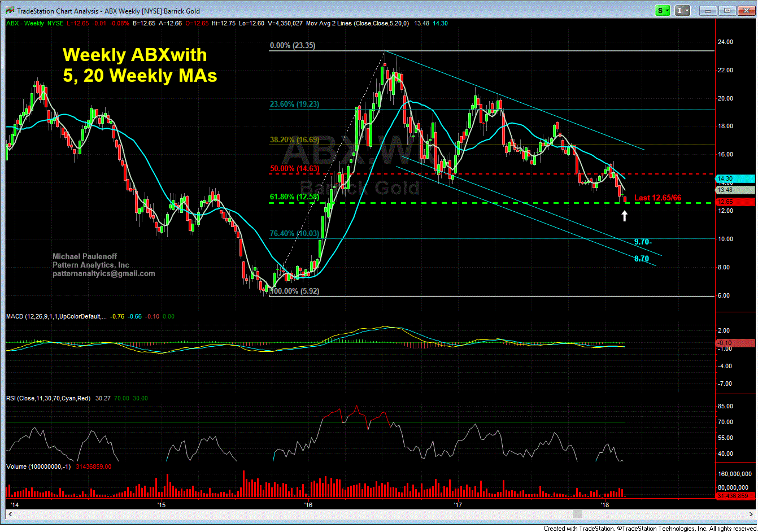Click the 85.00 RSI axis label

pyautogui.click(x=725, y=406)
